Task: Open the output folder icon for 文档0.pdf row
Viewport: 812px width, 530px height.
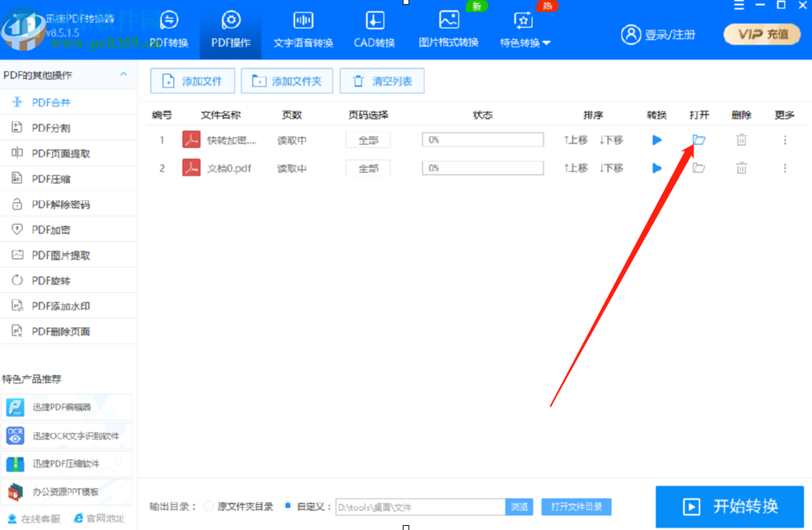Action: (x=698, y=167)
